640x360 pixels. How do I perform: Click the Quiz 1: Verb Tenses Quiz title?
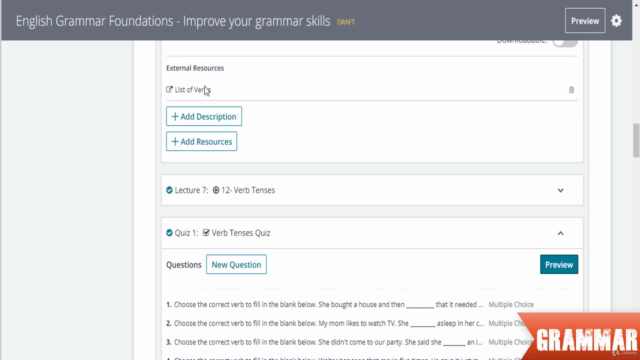pyautogui.click(x=222, y=233)
